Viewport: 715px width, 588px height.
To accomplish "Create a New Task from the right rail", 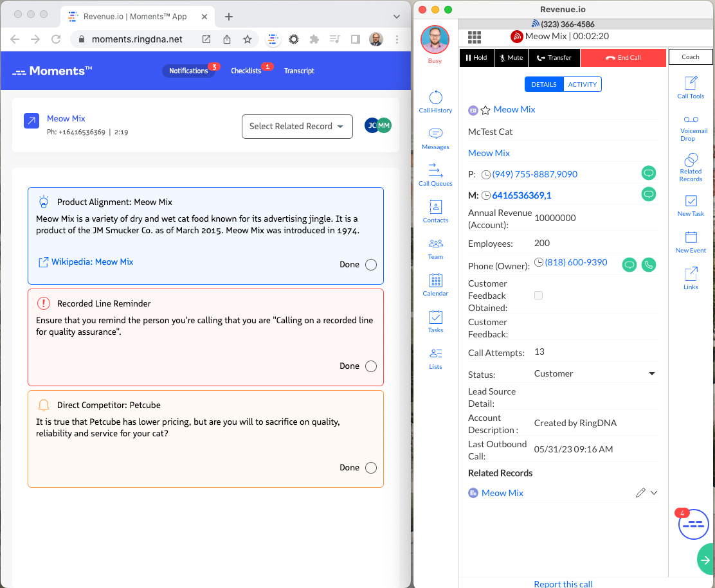I will pos(691,206).
